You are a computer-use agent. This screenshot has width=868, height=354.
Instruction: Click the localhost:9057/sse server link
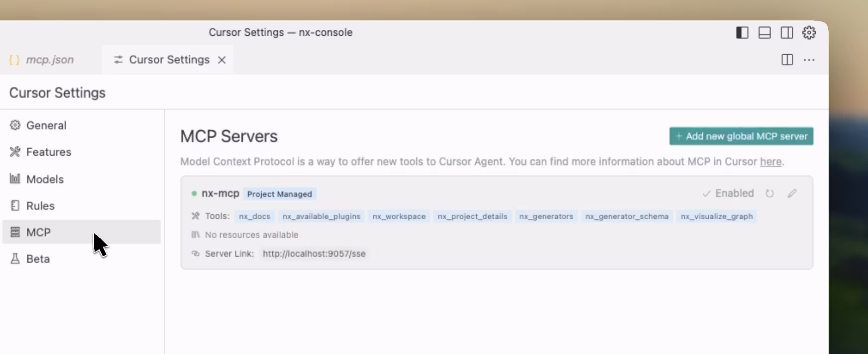(314, 254)
